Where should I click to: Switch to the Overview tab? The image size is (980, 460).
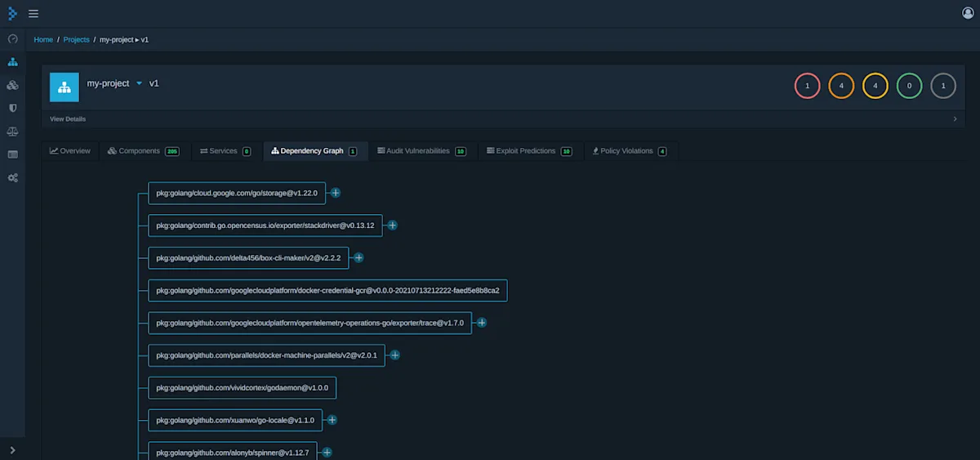click(70, 151)
